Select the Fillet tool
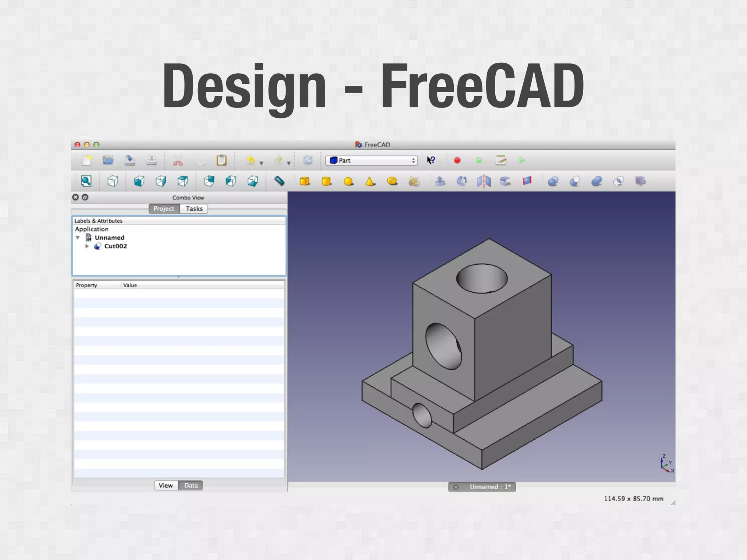 tap(506, 181)
